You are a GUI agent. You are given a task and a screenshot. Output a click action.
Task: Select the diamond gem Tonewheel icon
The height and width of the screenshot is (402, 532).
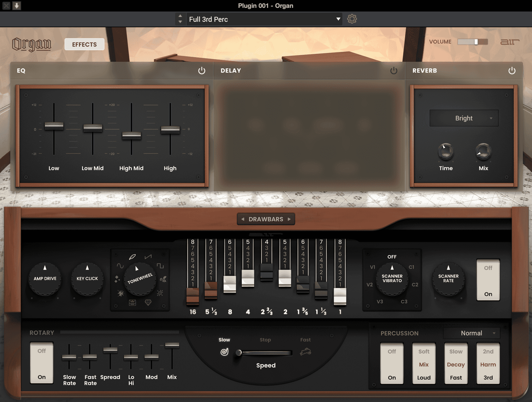pos(148,303)
